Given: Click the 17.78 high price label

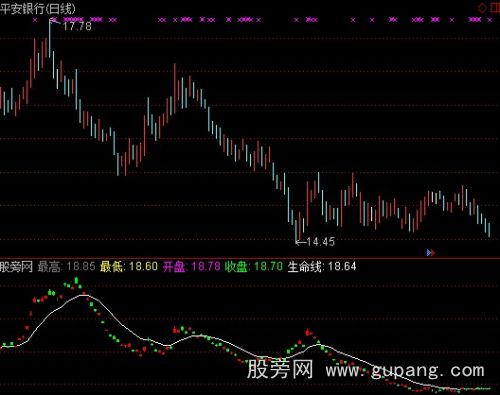Looking at the screenshot, I should tap(77, 26).
